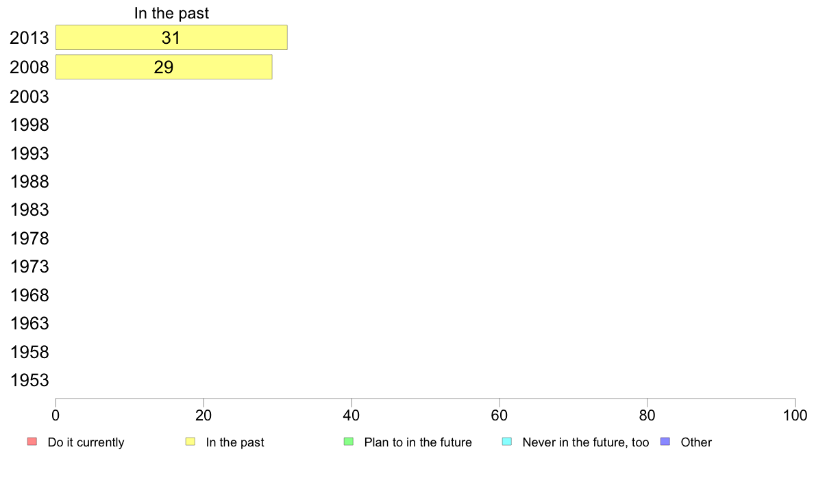Click the 1953 year label on axis
Viewport: 814px width, 504px height.
click(x=29, y=380)
